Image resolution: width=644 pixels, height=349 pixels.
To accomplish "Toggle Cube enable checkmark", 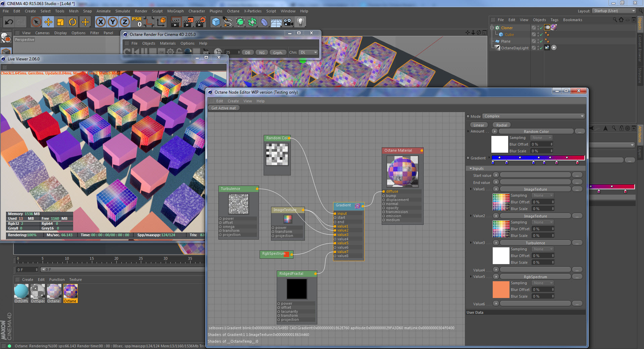I will pos(541,35).
